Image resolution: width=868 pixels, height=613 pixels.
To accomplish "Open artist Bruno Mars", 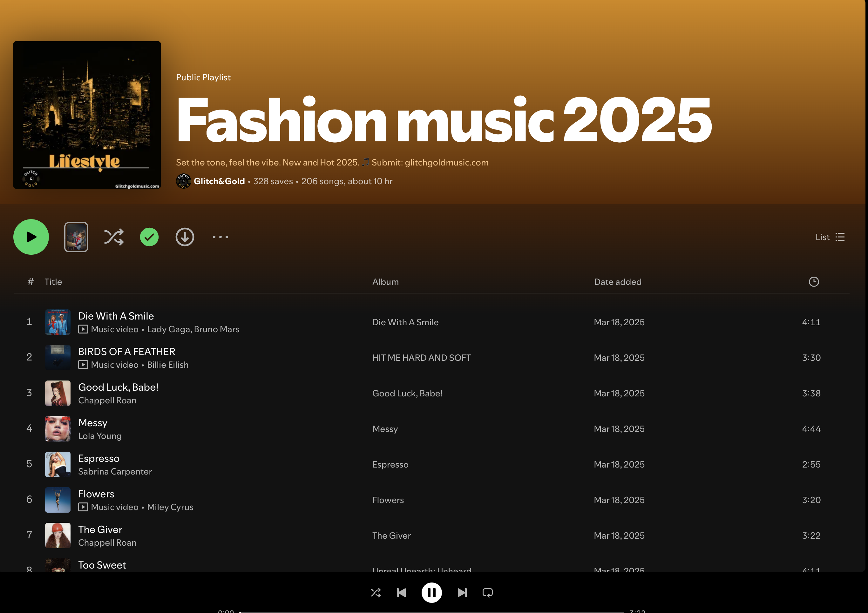I will click(217, 330).
